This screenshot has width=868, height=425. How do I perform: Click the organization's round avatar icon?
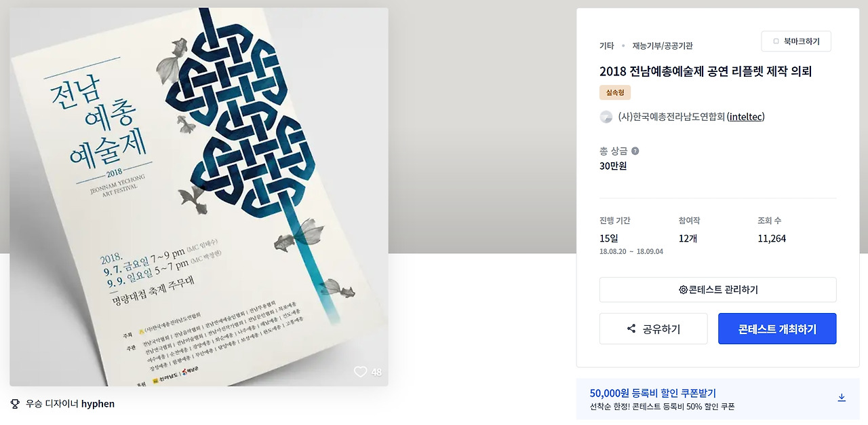606,117
